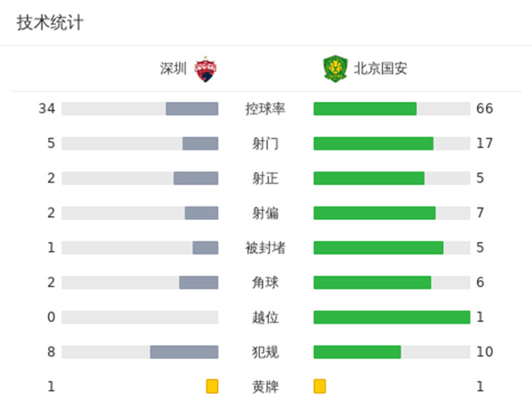Click Beijing Guoan's possession value 66
The width and height of the screenshot is (532, 407).
pyautogui.click(x=484, y=109)
